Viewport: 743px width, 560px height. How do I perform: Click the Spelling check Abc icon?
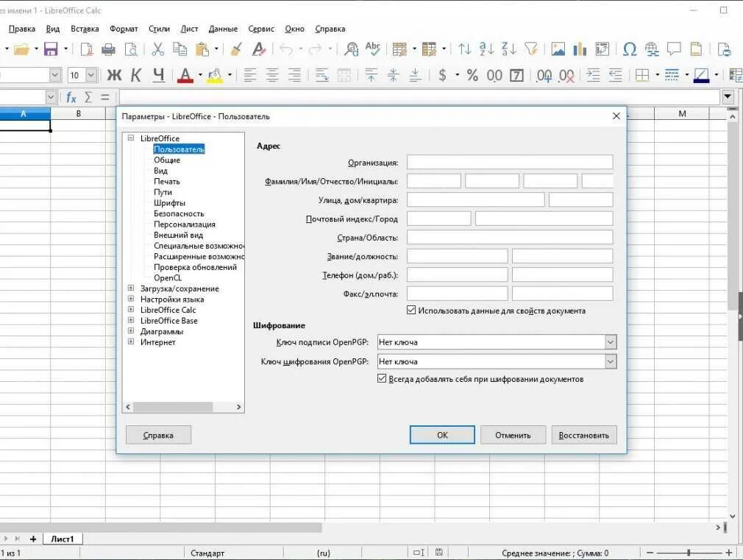click(x=373, y=49)
